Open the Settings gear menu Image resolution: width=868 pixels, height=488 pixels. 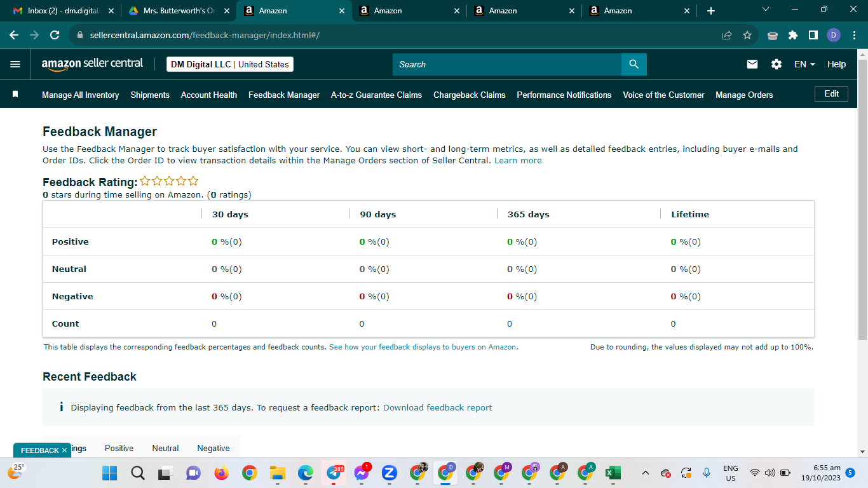pyautogui.click(x=776, y=64)
